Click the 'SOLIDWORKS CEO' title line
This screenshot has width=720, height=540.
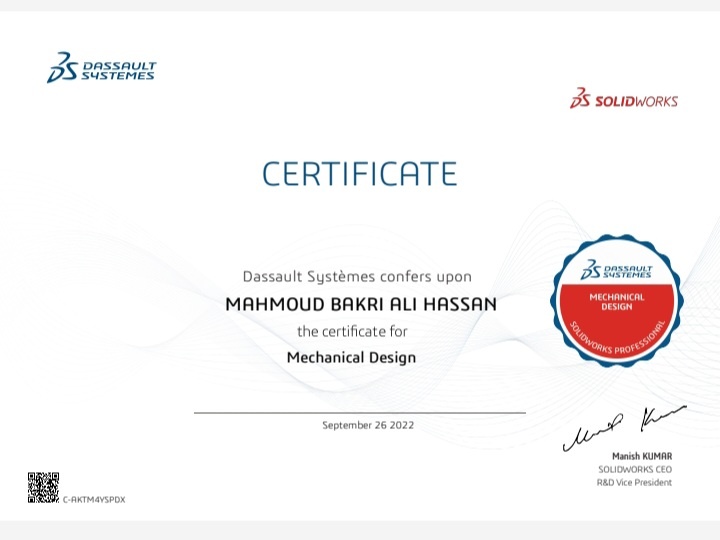pyautogui.click(x=635, y=470)
